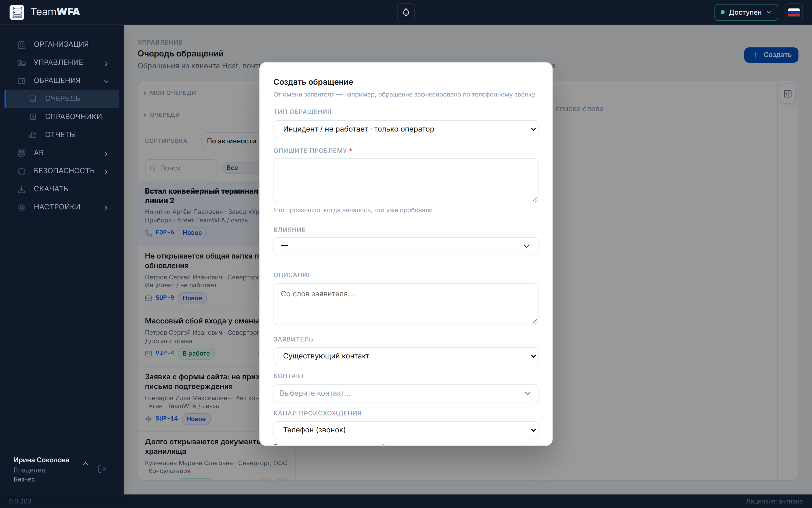Image resolution: width=812 pixels, height=508 pixels.
Task: Click the logout icon beside Ирина Соколова
Action: tap(102, 469)
